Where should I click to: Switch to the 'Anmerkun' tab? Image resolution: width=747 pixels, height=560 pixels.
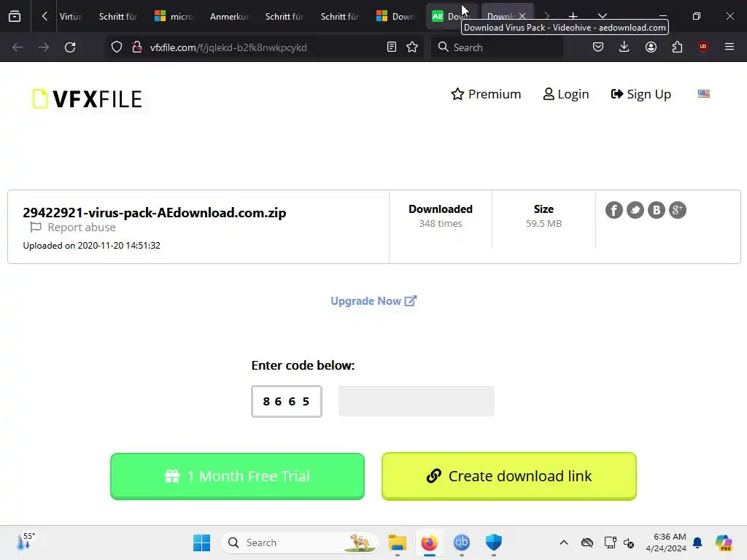pyautogui.click(x=228, y=16)
